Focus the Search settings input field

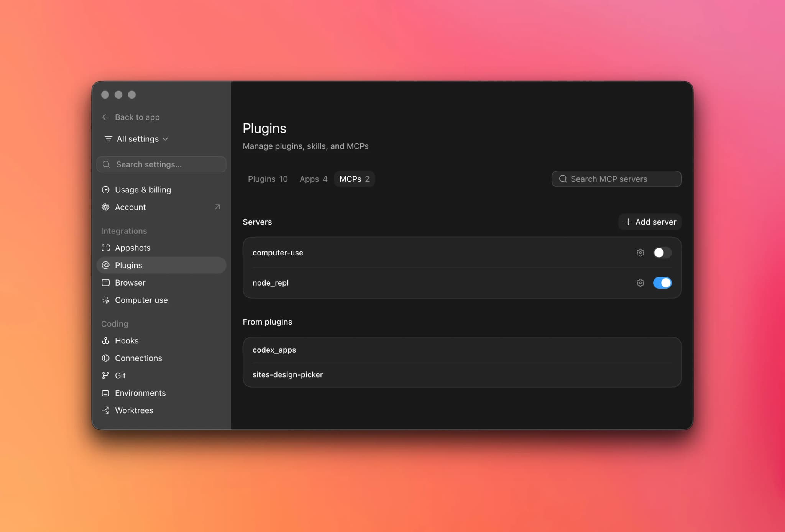(161, 164)
